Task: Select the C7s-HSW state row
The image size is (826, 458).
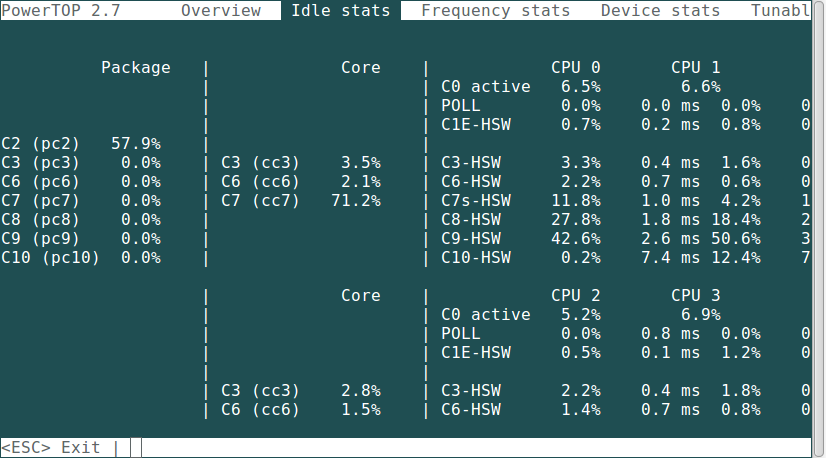Action: tap(476, 201)
